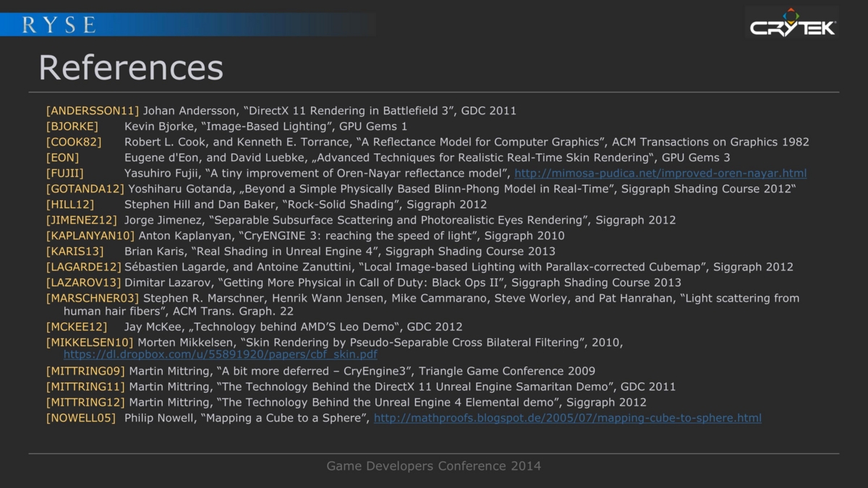
Task: Open the dropbox cbf_skin.pdf link
Action: tap(221, 355)
